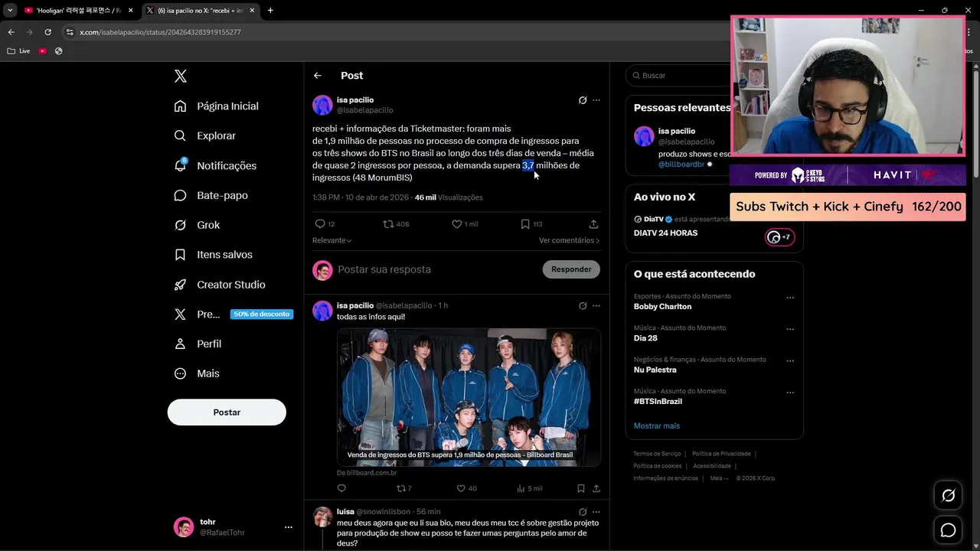The image size is (980, 551).
Task: Reload the page
Action: coord(47,32)
